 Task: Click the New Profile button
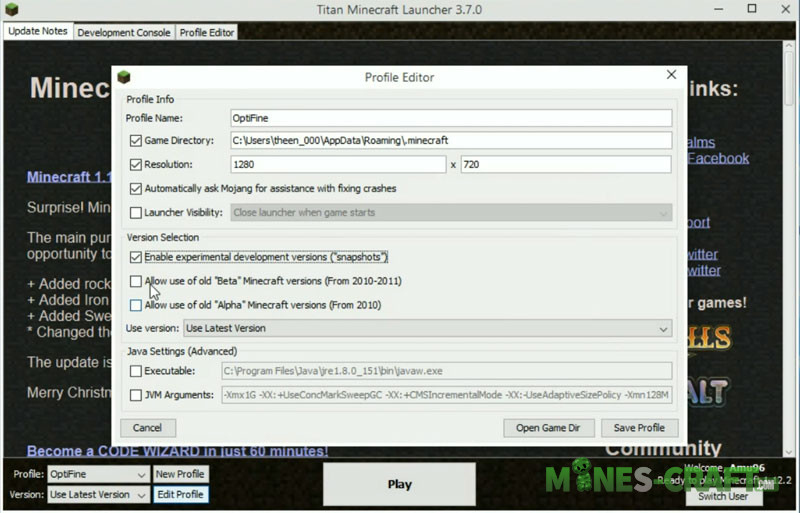point(181,474)
